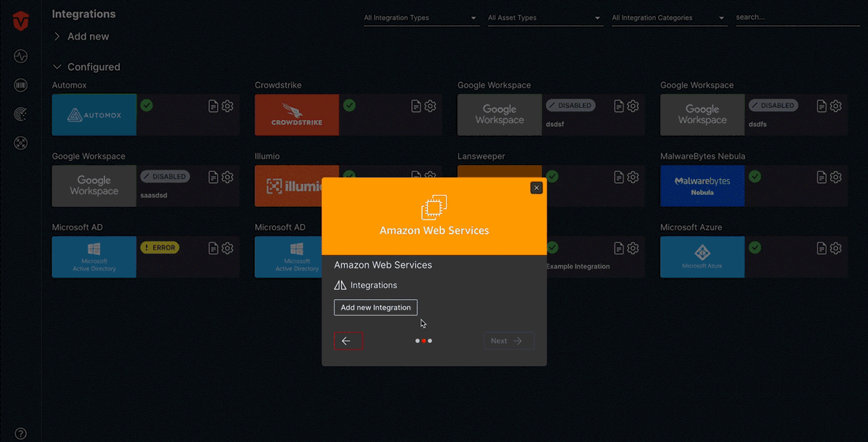Click green check status on Crowdstrike
The height and width of the screenshot is (442, 868).
click(x=350, y=105)
